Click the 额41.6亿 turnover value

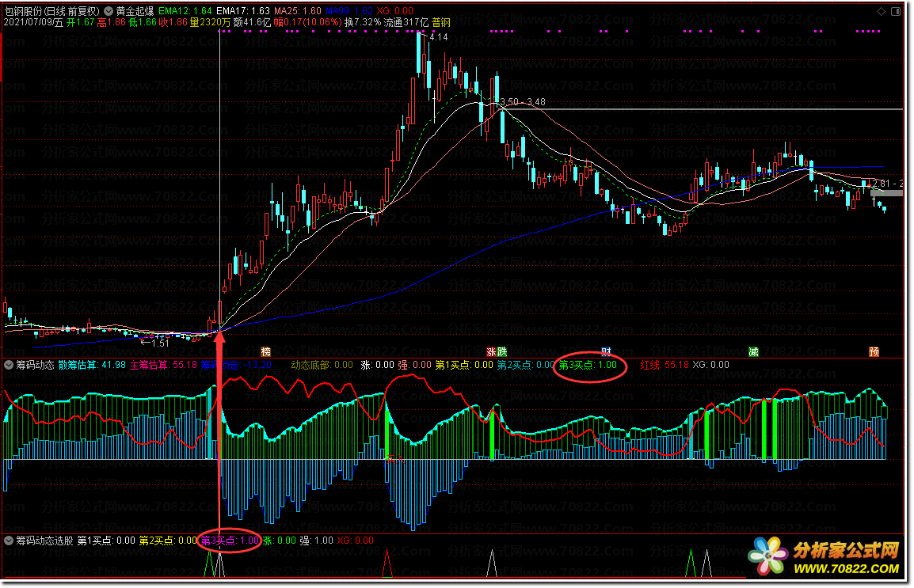(252, 22)
